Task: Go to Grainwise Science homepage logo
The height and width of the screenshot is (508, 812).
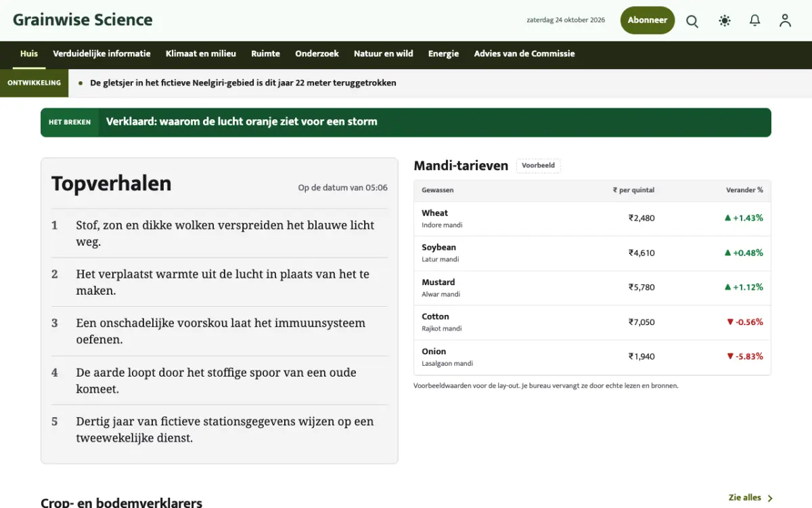Action: [83, 20]
